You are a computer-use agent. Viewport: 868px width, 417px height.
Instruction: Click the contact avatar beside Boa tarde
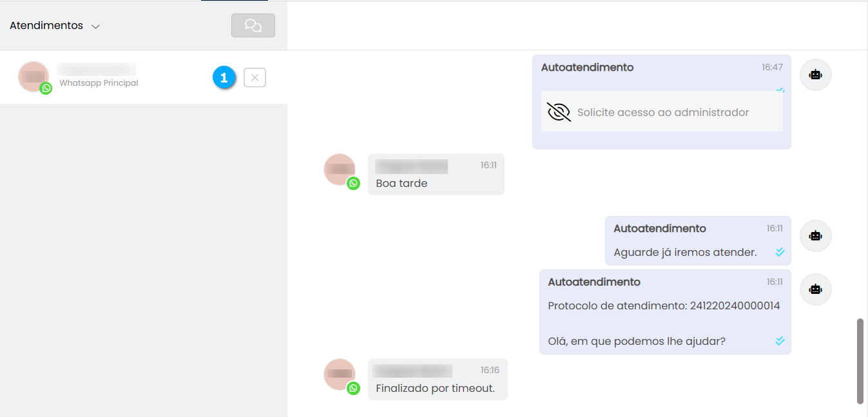(x=340, y=170)
